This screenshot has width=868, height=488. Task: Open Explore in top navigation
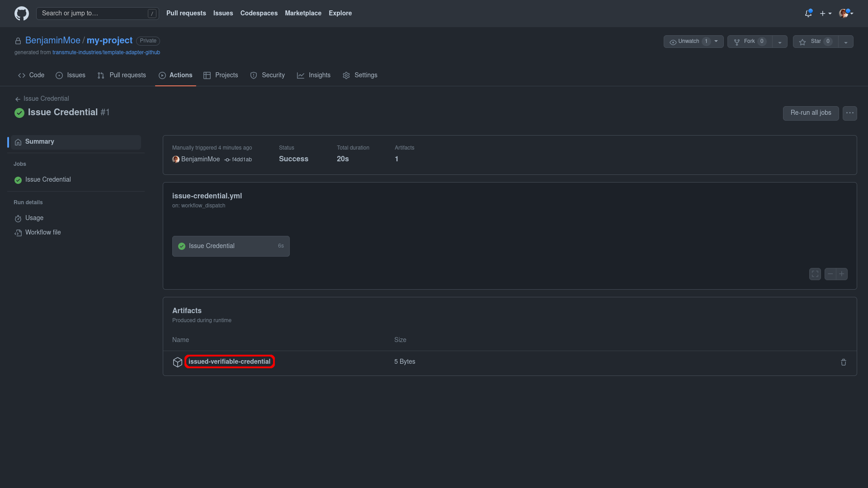click(340, 13)
